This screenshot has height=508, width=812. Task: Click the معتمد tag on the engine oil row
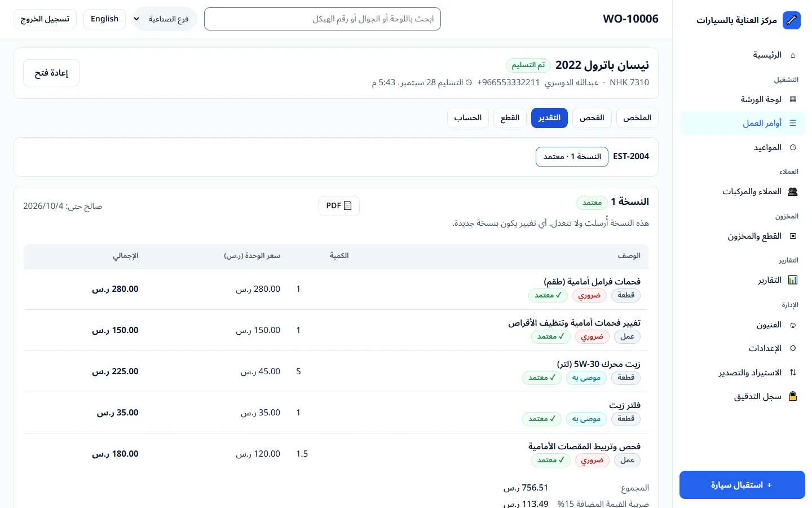(542, 378)
